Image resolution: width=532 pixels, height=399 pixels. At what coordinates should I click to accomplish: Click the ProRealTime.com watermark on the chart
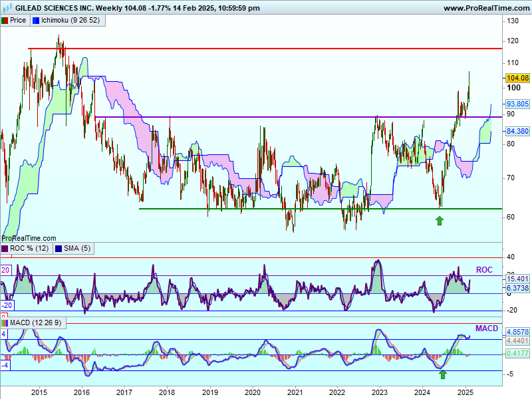(x=29, y=238)
